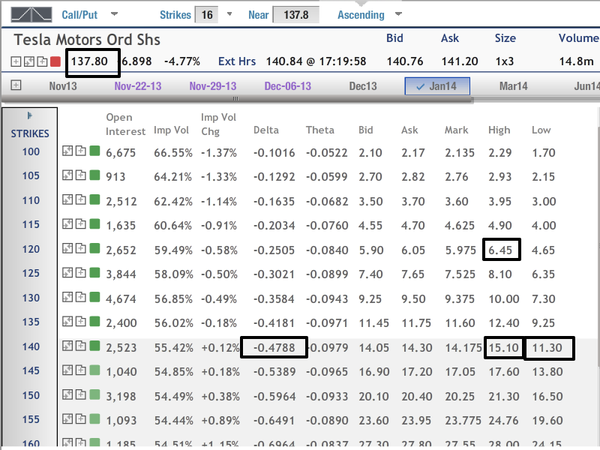Click chart icon in the 120 strike row
This screenshot has height=450, width=600.
[x=67, y=248]
